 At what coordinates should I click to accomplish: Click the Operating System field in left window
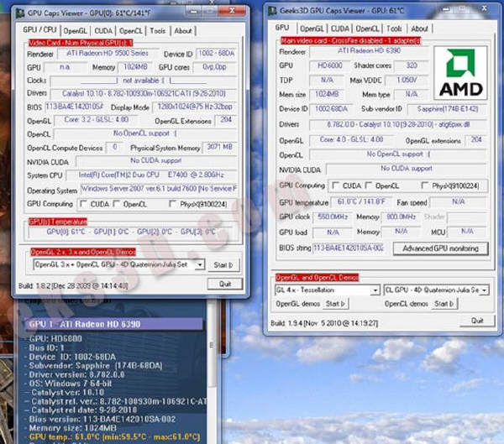(x=159, y=189)
